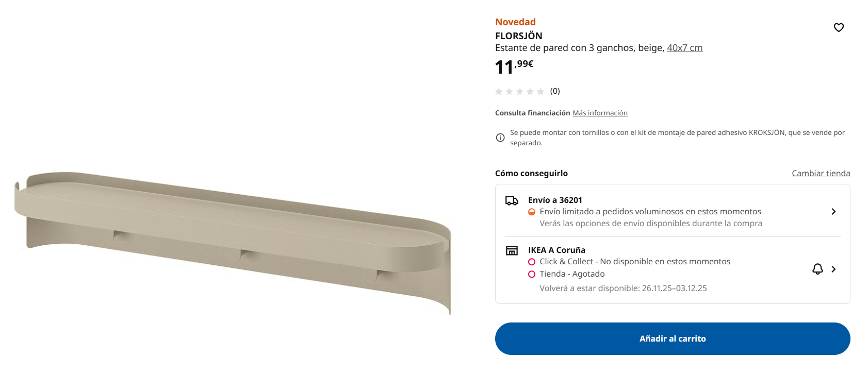Select the Envío a 36201 heading
The height and width of the screenshot is (374, 868).
click(x=555, y=200)
